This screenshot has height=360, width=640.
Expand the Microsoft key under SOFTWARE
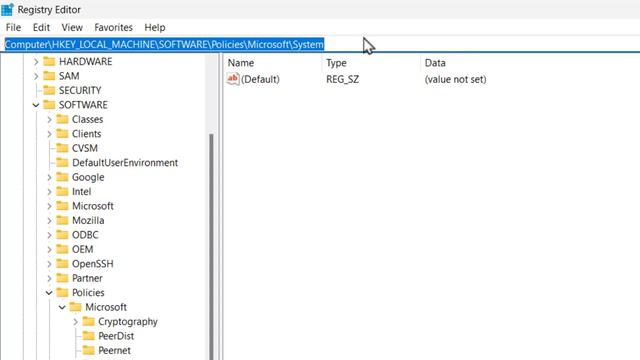point(49,206)
